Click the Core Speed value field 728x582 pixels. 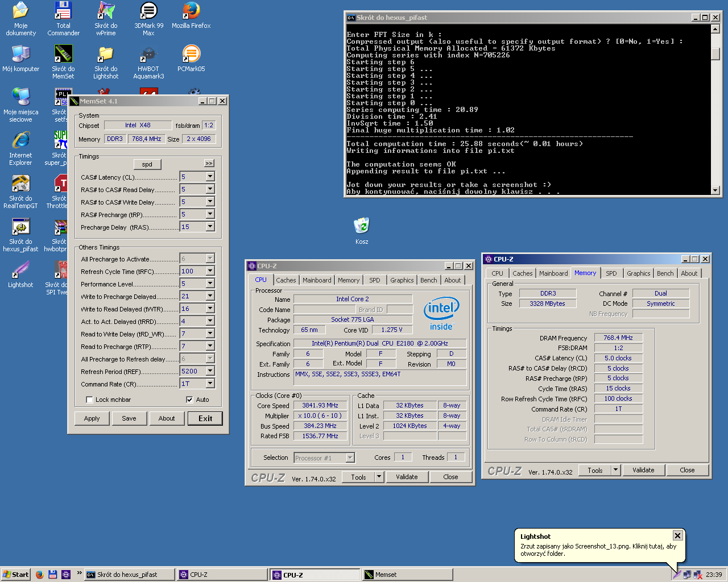[320, 405]
